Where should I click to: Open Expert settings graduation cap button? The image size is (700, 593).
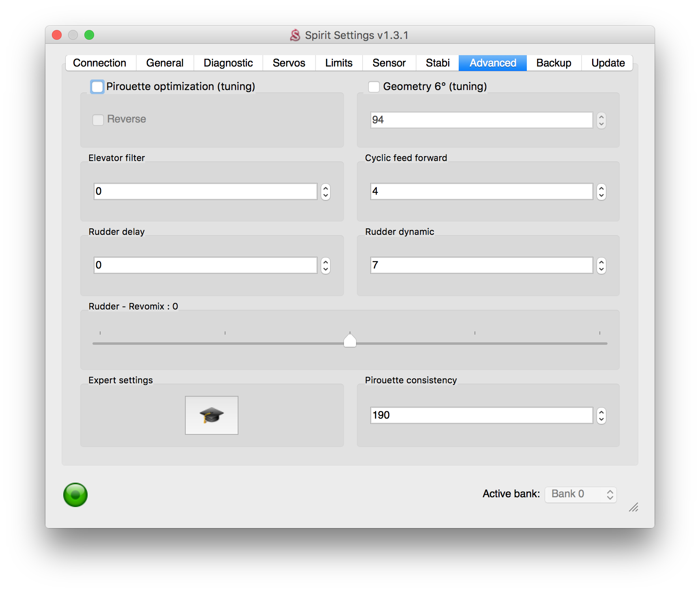[x=211, y=415]
